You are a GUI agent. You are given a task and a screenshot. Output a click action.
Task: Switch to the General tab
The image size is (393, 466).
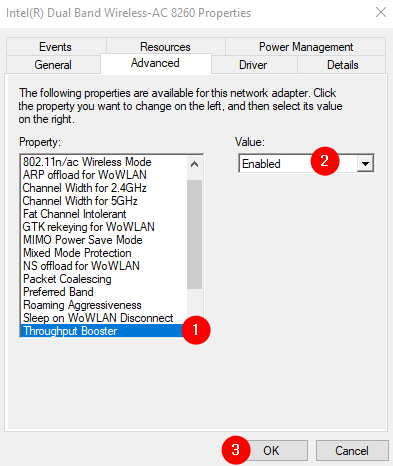[53, 65]
